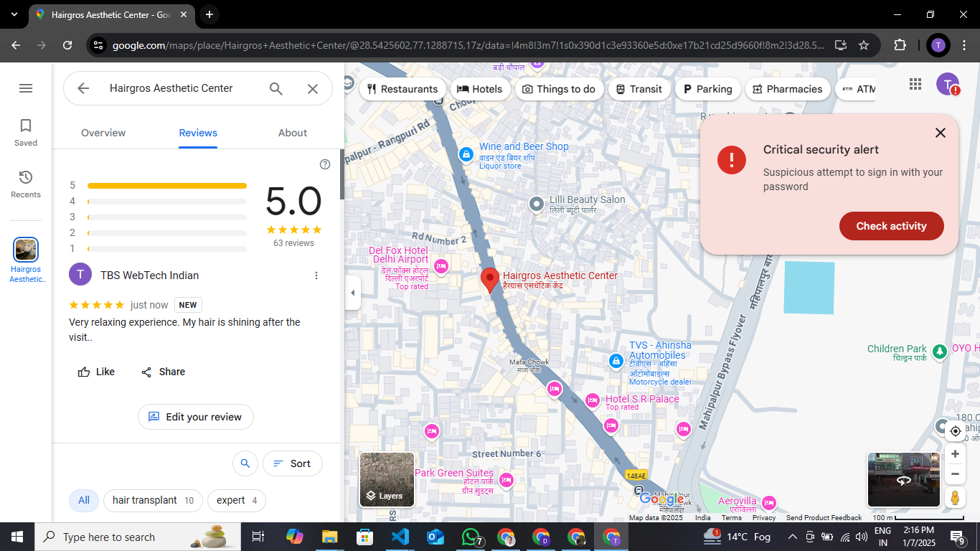980x551 pixels.
Task: Toggle the Layers map view
Action: (x=387, y=479)
